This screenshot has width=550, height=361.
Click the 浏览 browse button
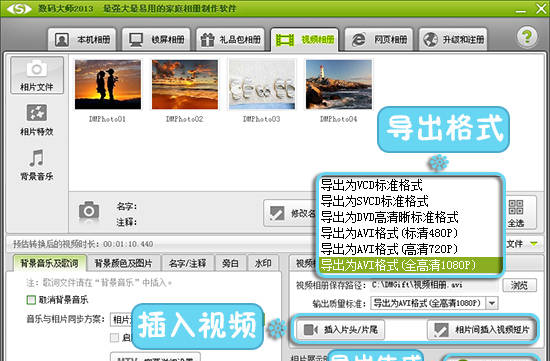pyautogui.click(x=519, y=285)
